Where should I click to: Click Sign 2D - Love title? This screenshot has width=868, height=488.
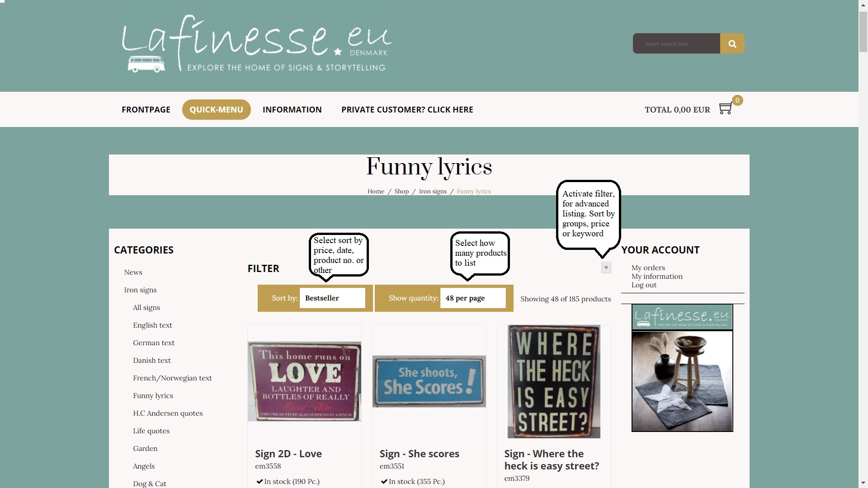tap(288, 454)
